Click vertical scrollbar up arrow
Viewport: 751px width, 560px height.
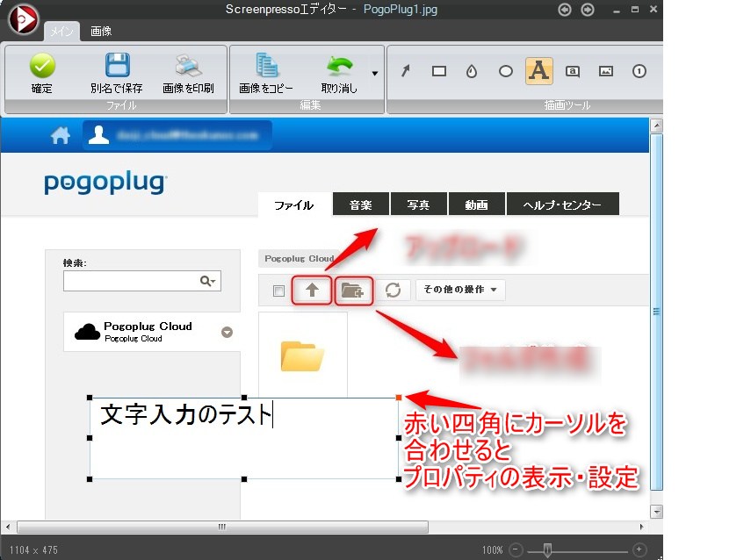point(657,126)
